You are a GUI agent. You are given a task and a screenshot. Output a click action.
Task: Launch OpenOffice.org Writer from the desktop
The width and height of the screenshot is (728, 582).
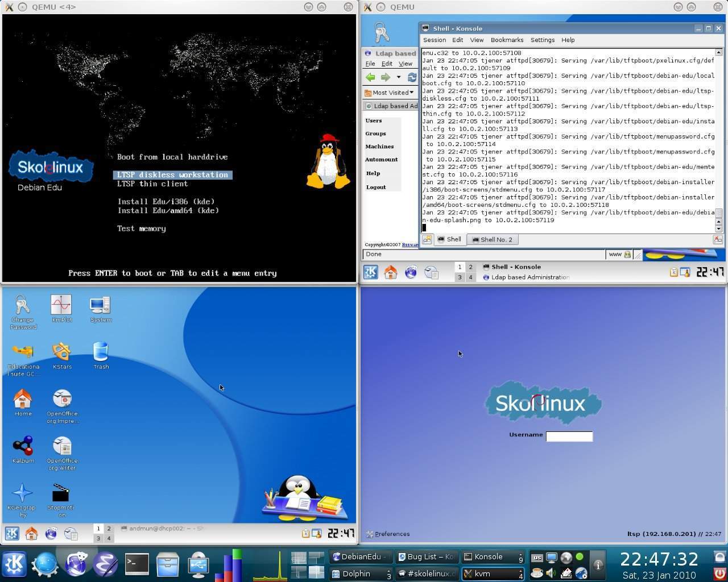coord(62,447)
